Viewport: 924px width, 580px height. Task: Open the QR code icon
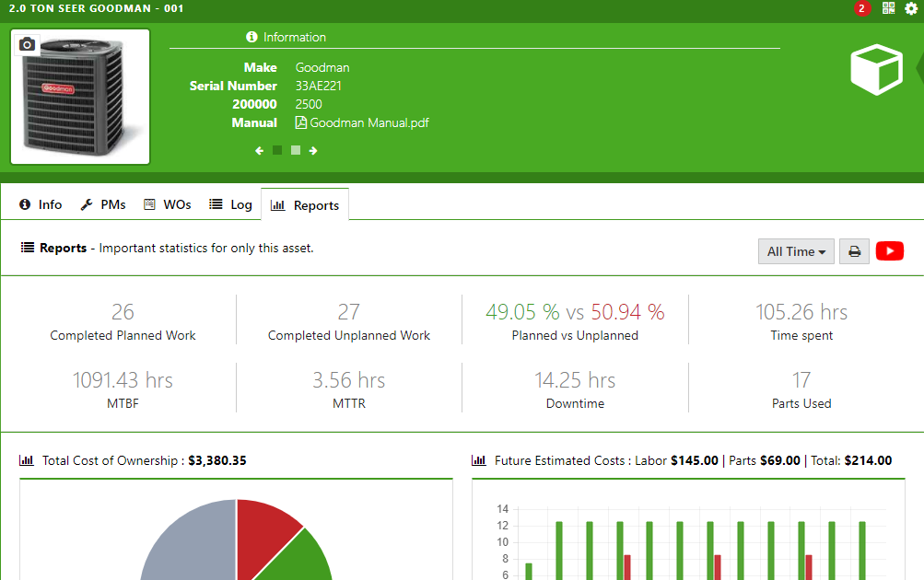coord(888,8)
